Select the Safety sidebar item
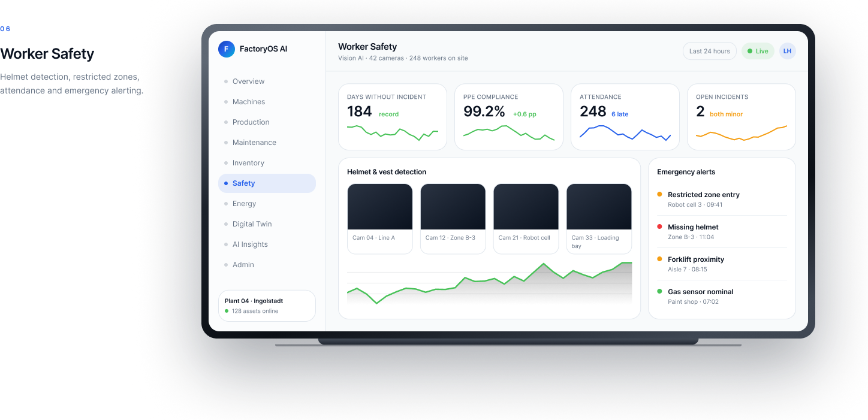This screenshot has height=420, width=868. [267, 183]
